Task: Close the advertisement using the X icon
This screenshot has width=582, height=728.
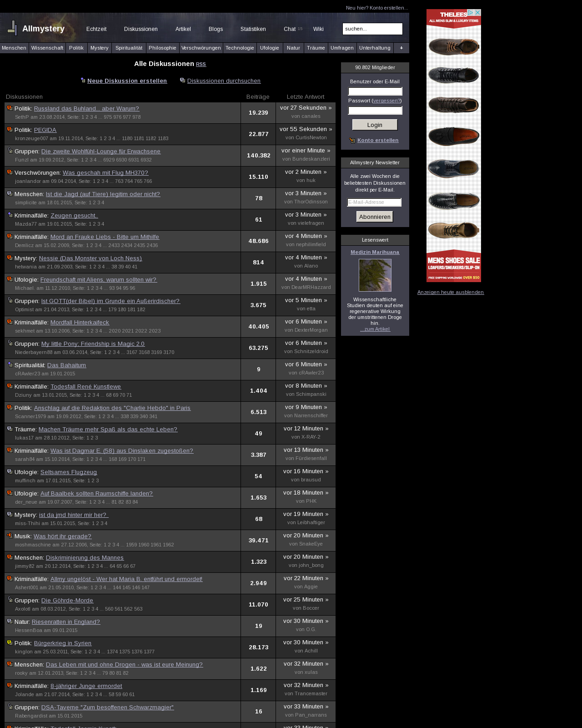Action: [477, 13]
